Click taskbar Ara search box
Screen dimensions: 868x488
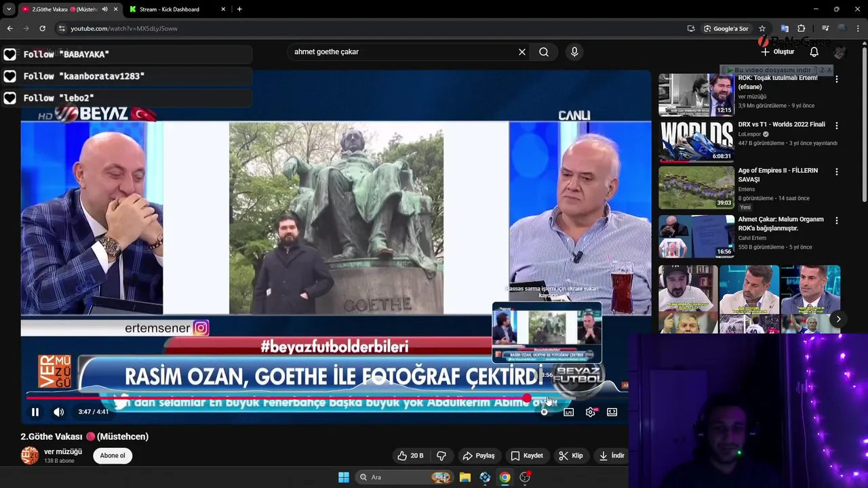click(406, 477)
